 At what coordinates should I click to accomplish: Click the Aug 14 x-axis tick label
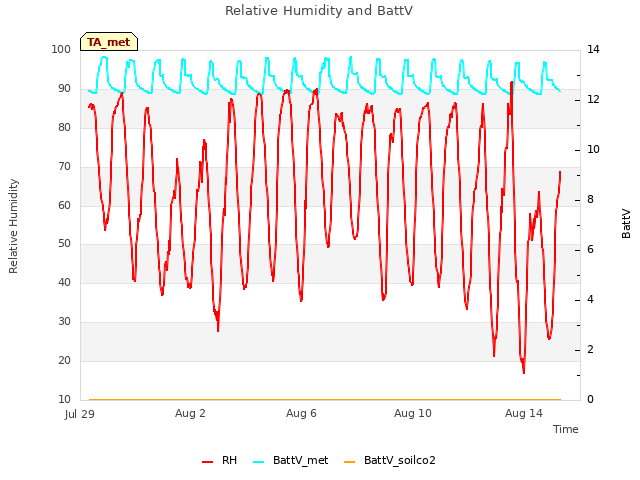tap(524, 413)
